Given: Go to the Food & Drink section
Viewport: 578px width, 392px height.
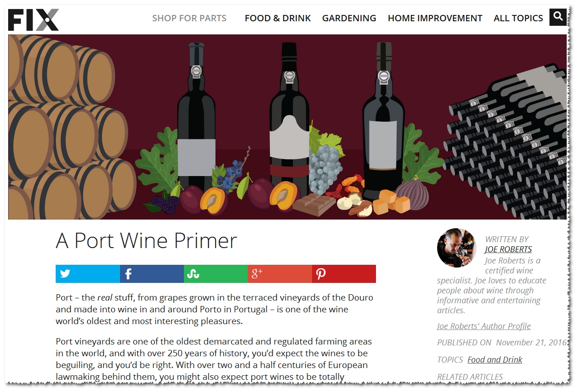Looking at the screenshot, I should (x=278, y=18).
